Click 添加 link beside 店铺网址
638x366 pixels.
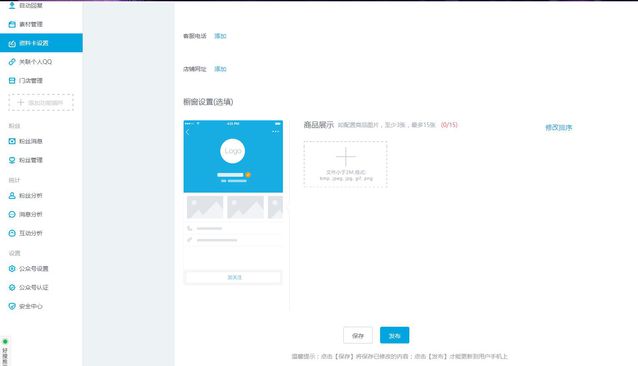coord(220,69)
